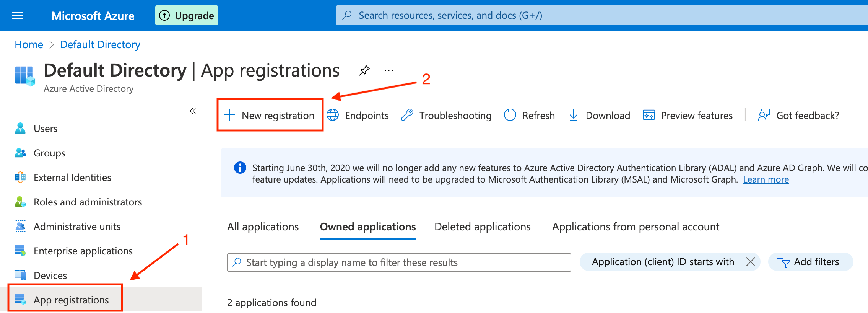Open the ellipsis more options menu
This screenshot has width=868, height=313.
(x=389, y=70)
